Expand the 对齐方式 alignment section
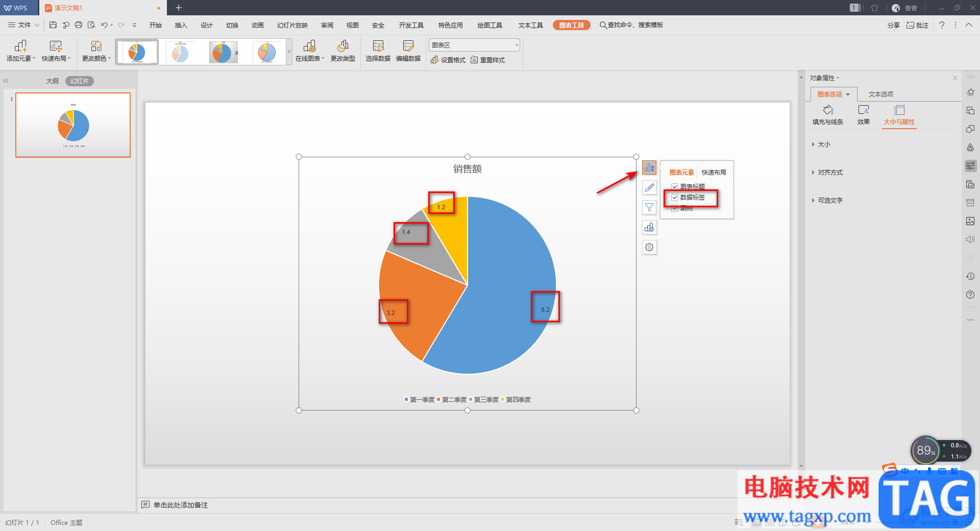The image size is (980, 531). (x=827, y=173)
